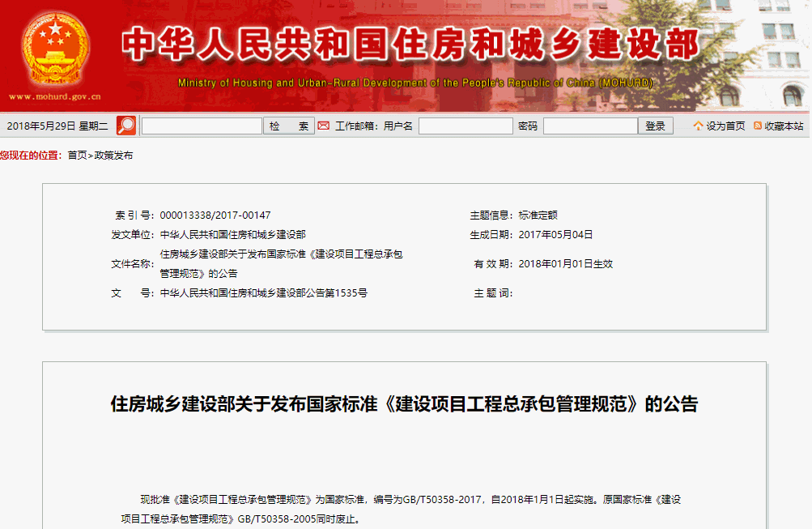Click the envelope icon beside 工作邮箱

[x=323, y=126]
